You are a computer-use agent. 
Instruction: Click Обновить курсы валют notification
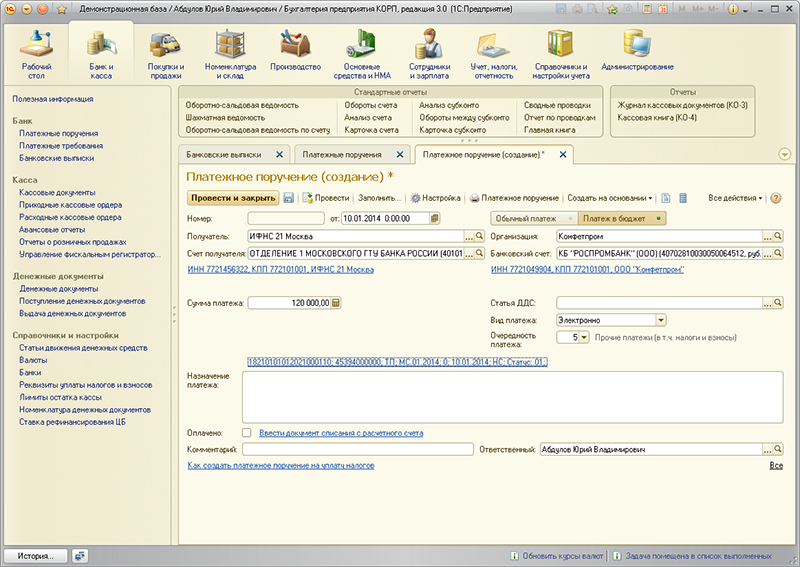(557, 555)
